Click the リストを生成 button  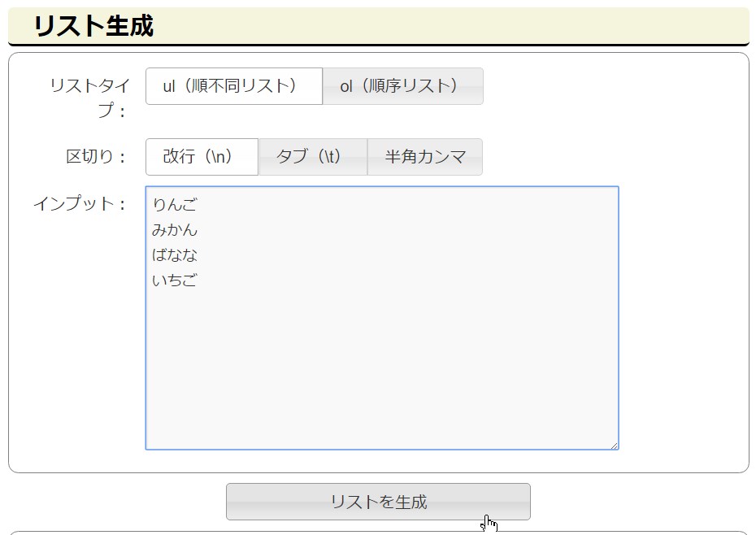pyautogui.click(x=379, y=502)
